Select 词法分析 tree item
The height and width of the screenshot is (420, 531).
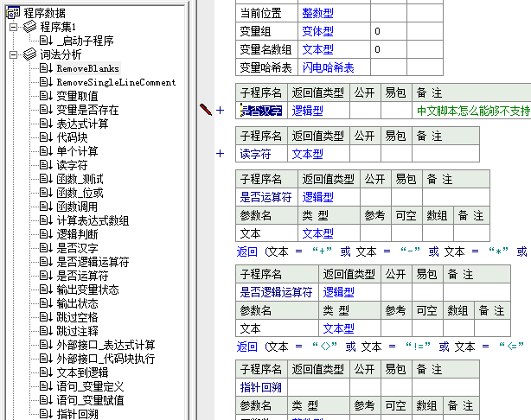click(61, 54)
